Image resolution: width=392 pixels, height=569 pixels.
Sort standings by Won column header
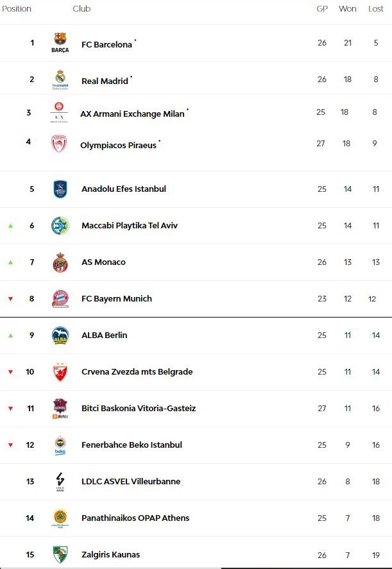(348, 9)
